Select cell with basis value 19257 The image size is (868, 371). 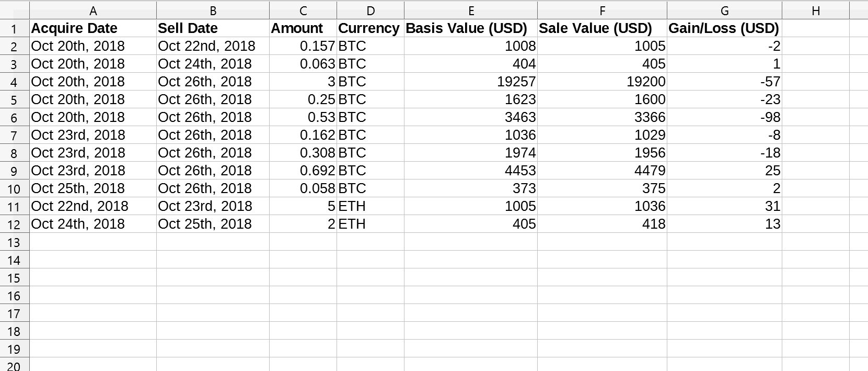point(471,82)
